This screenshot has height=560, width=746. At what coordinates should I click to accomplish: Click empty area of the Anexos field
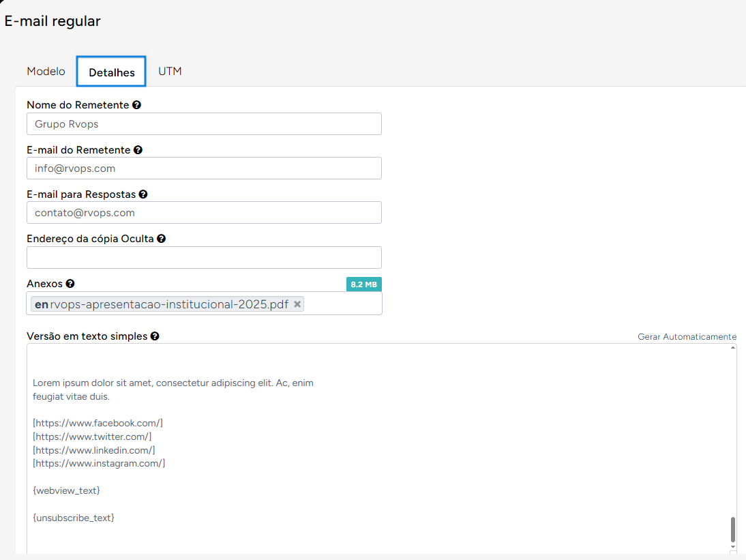click(342, 304)
